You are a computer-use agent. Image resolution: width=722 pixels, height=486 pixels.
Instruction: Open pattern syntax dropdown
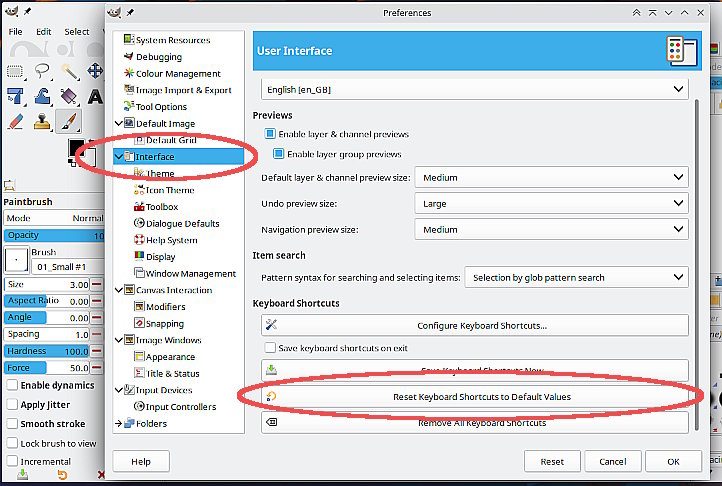point(576,277)
